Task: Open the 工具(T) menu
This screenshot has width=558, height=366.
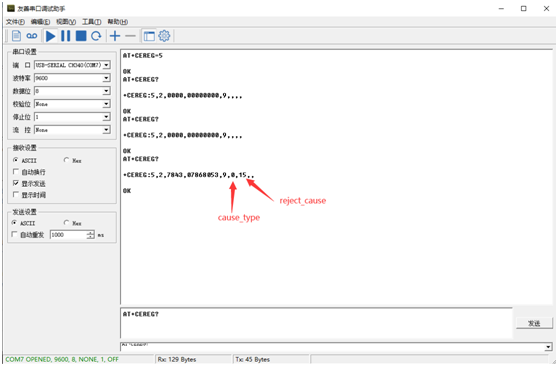Action: coord(92,22)
